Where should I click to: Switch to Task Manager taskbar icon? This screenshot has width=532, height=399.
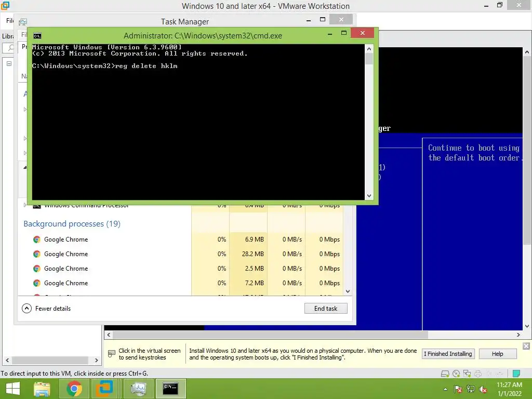pyautogui.click(x=138, y=389)
